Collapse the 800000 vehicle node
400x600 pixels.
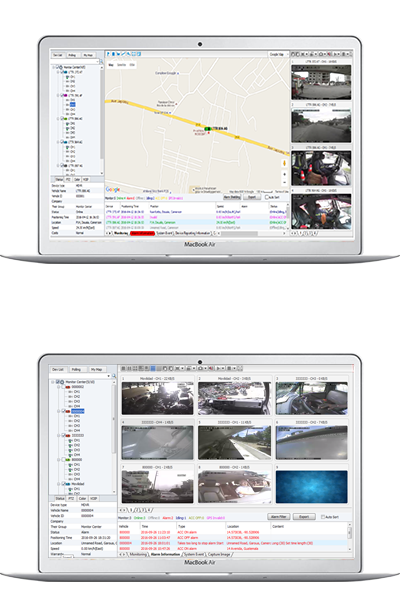click(59, 460)
